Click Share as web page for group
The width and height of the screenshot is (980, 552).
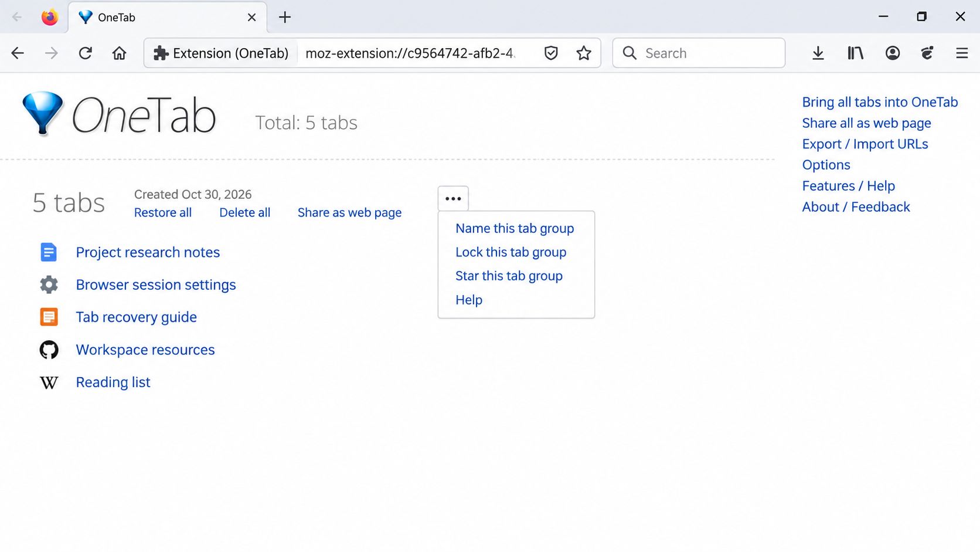coord(349,212)
